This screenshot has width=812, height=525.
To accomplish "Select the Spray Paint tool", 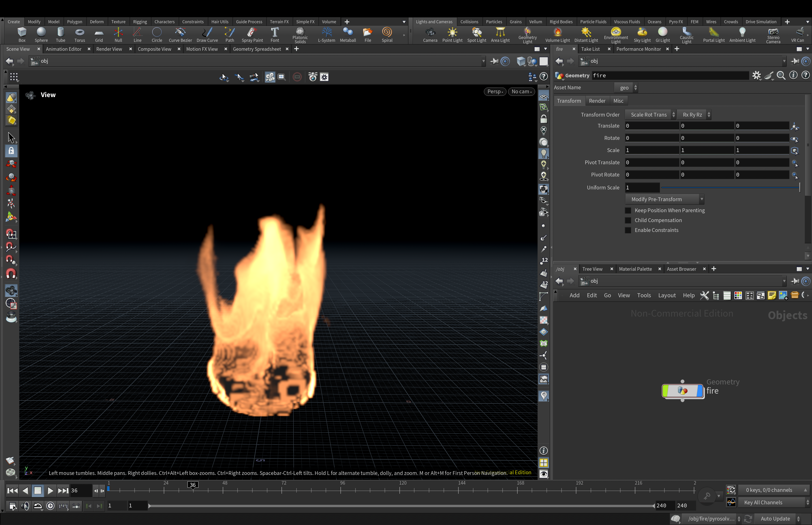I will click(x=252, y=35).
